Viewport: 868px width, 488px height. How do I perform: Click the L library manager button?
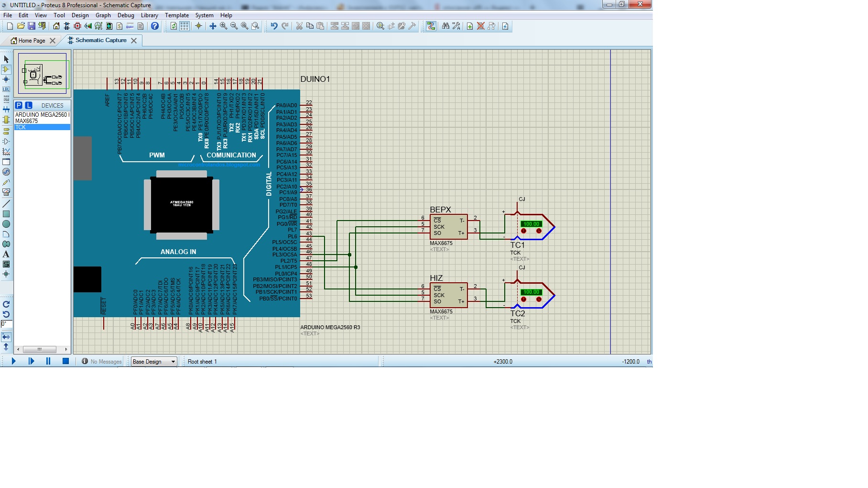point(29,105)
